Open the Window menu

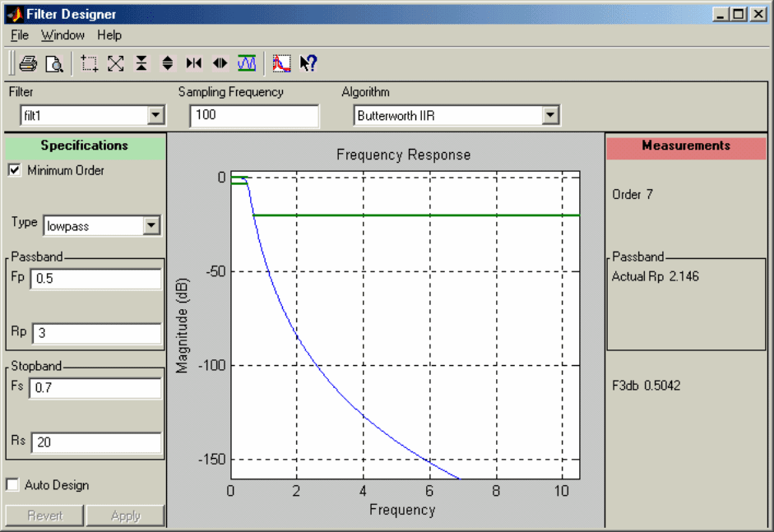[63, 35]
